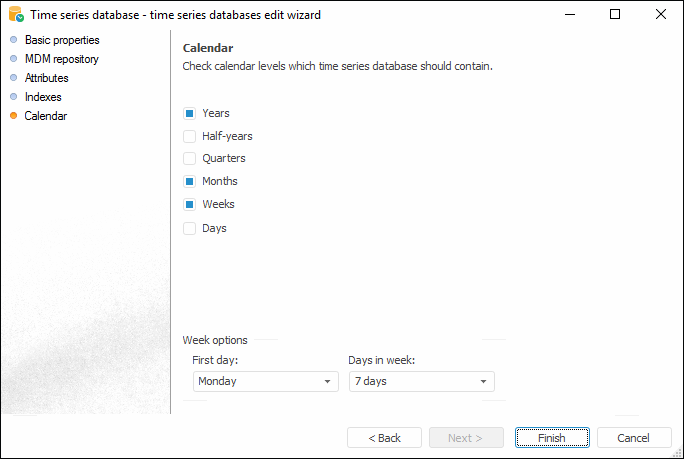The height and width of the screenshot is (459, 684).
Task: Check the Quarters calendar level
Action: click(189, 158)
